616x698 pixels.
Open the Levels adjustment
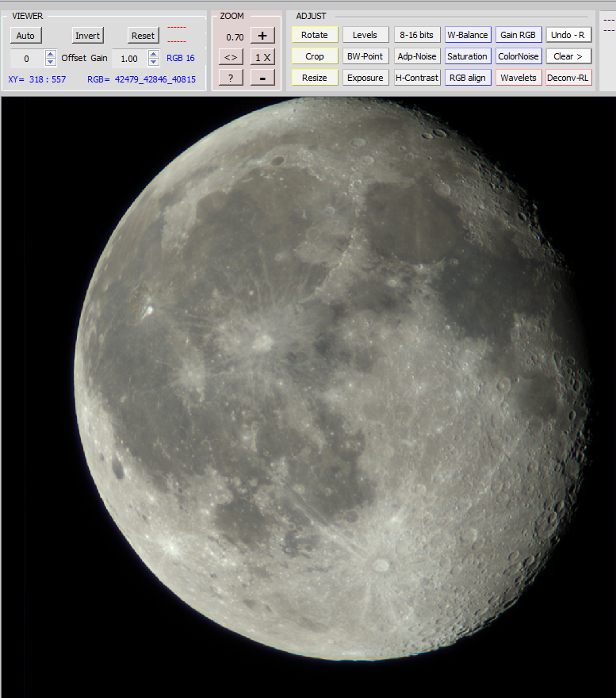[365, 35]
